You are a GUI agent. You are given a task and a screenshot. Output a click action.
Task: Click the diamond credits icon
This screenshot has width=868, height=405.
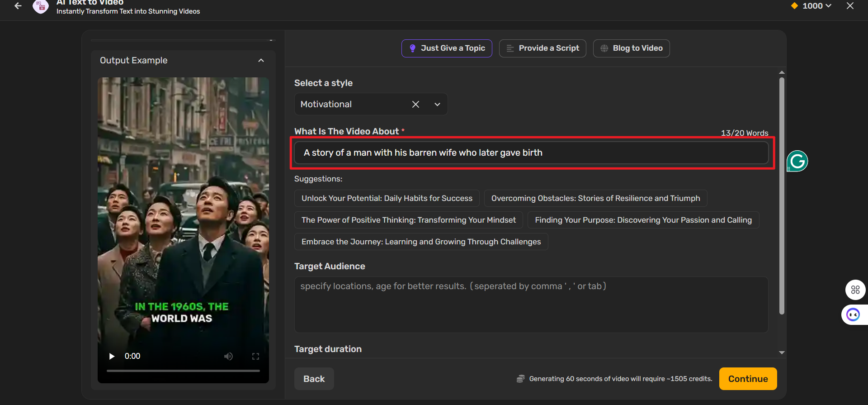[794, 6]
